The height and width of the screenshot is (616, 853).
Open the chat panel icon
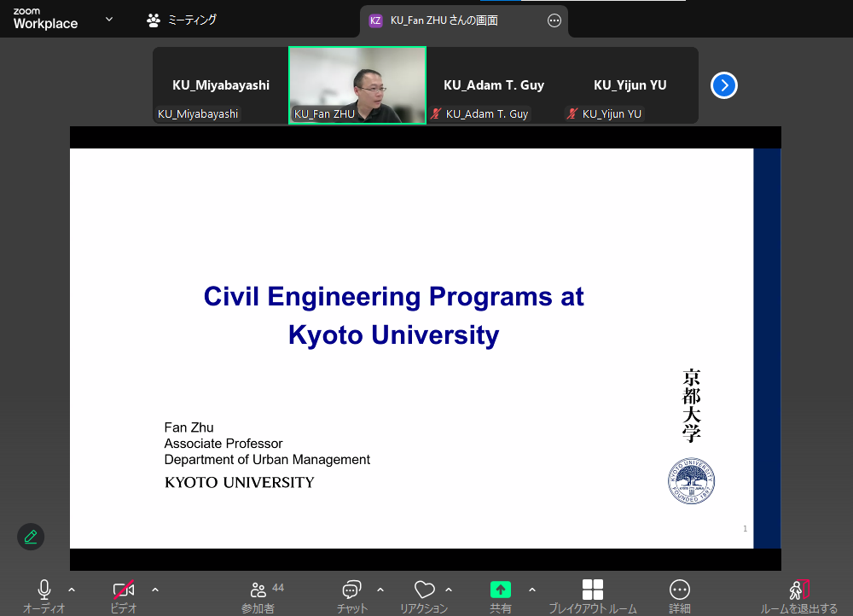click(x=351, y=590)
